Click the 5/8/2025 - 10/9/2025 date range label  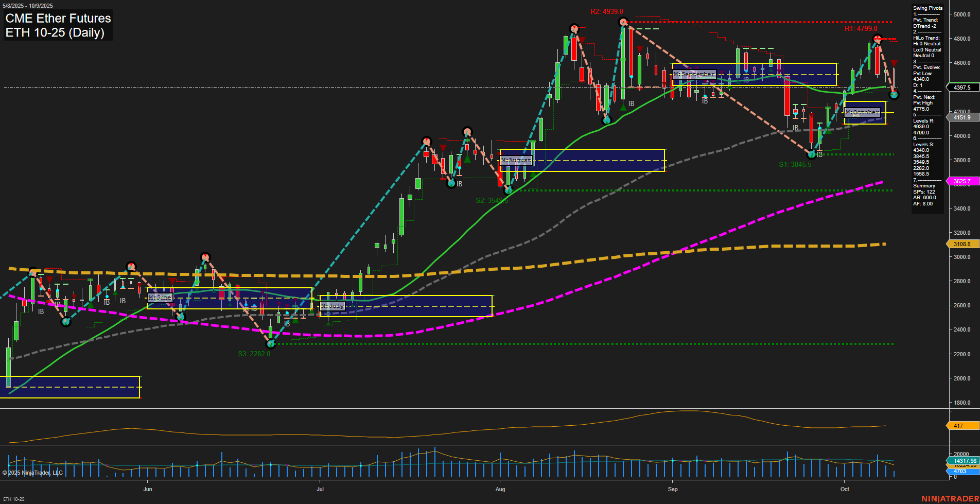click(x=27, y=5)
